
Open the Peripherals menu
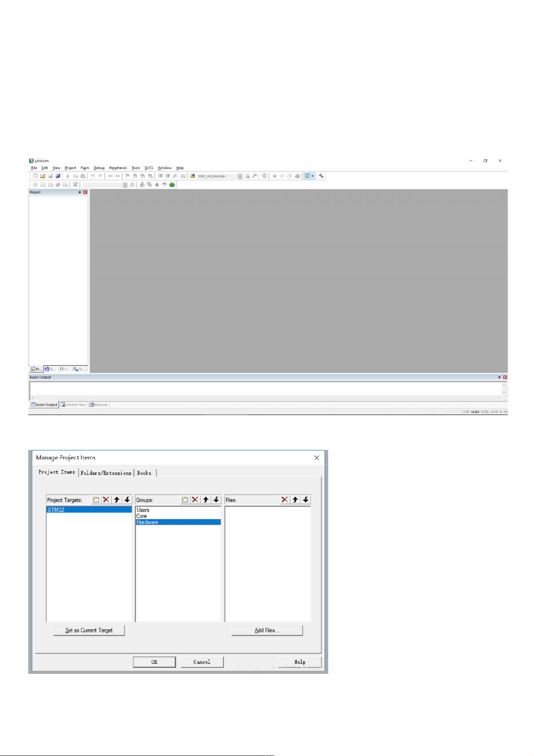(118, 168)
